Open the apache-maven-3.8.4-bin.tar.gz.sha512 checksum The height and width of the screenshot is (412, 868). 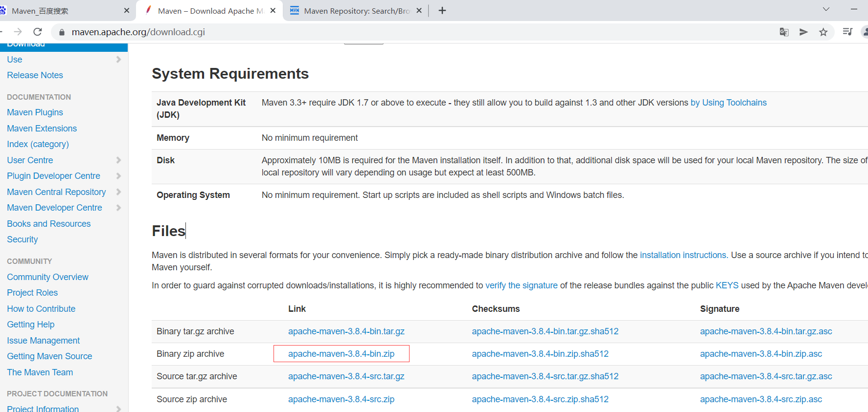coord(545,331)
